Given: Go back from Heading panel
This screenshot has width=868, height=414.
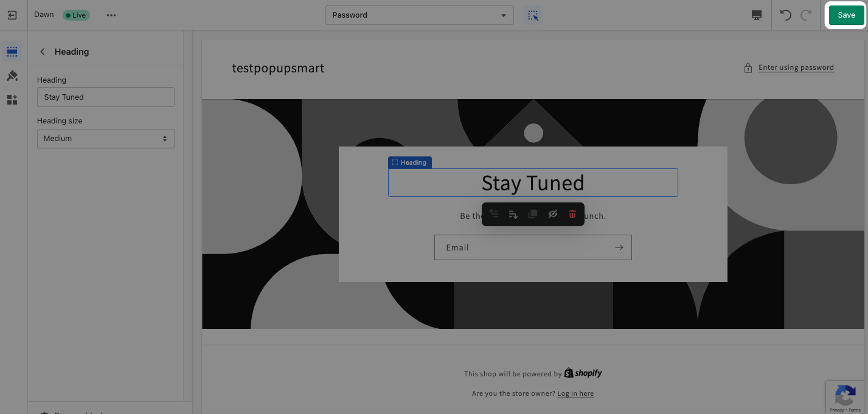Looking at the screenshot, I should tap(43, 52).
